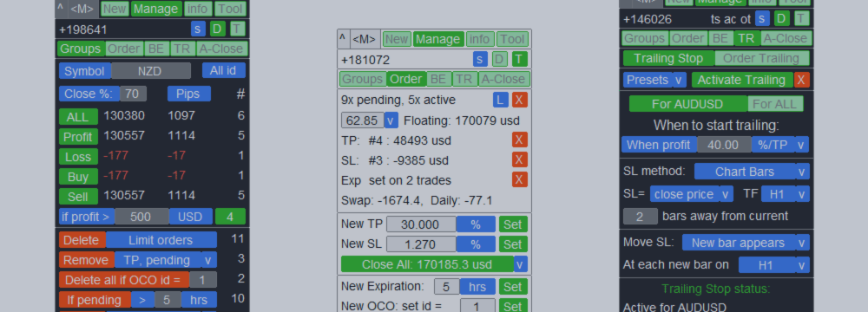Toggle the T button in the +198641 panel
This screenshot has height=312, width=868.
click(238, 29)
